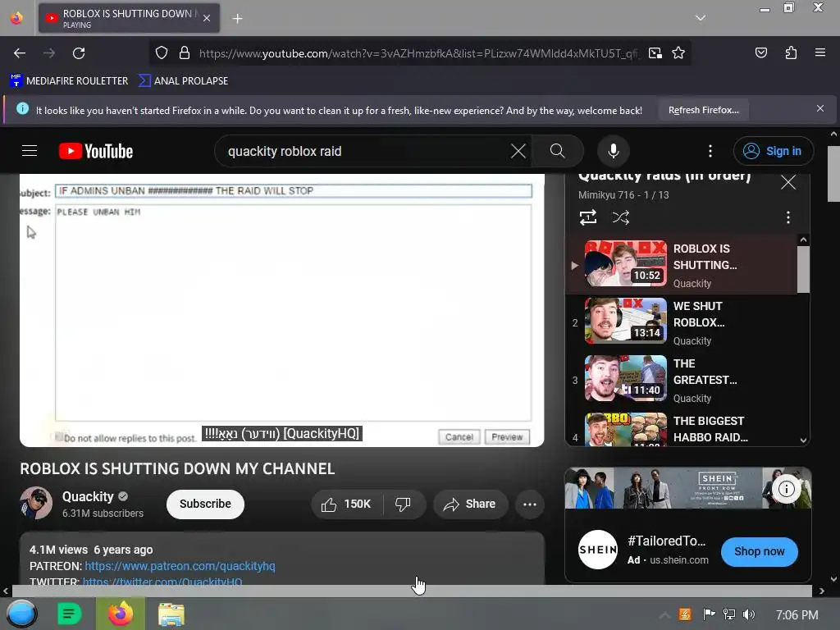
Task: Share the video
Action: coord(470,504)
